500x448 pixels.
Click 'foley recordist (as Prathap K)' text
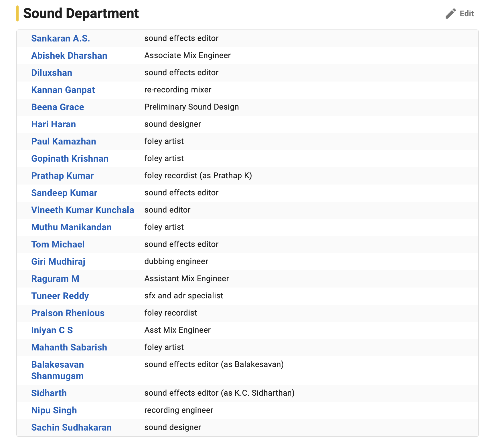[x=198, y=176]
